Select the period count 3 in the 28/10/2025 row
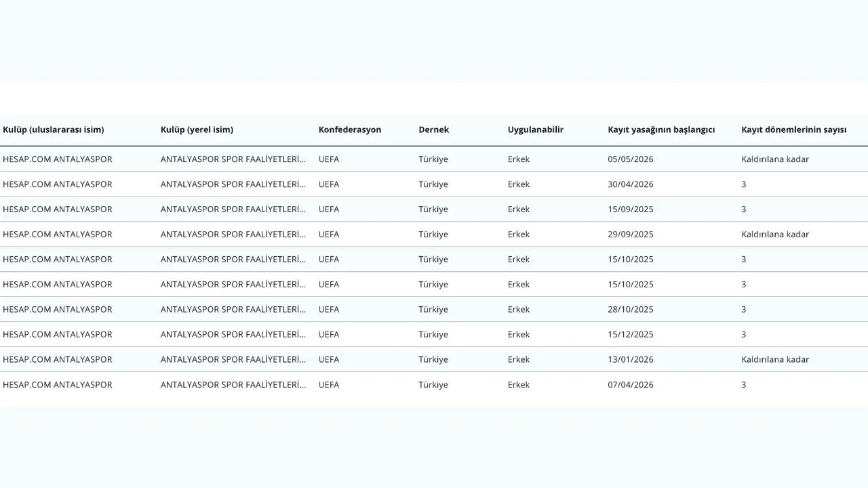868x488 pixels. tap(744, 310)
